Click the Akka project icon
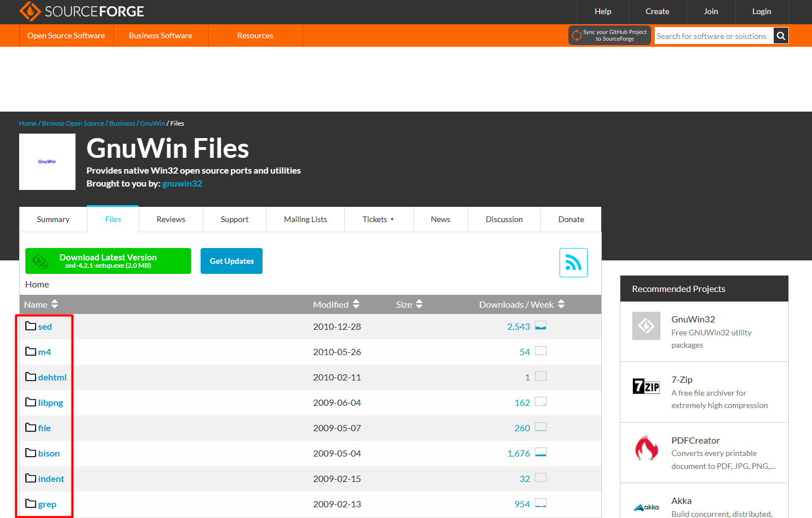 (646, 507)
